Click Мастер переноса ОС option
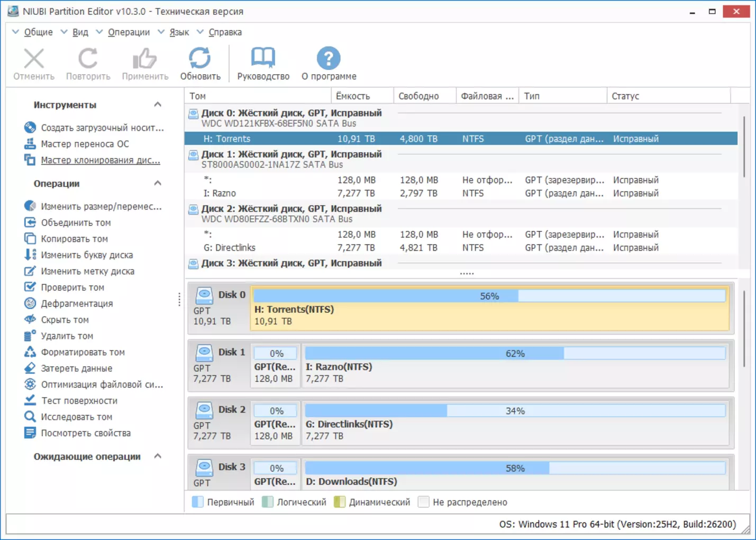Viewport: 756px width, 540px height. 85,144
